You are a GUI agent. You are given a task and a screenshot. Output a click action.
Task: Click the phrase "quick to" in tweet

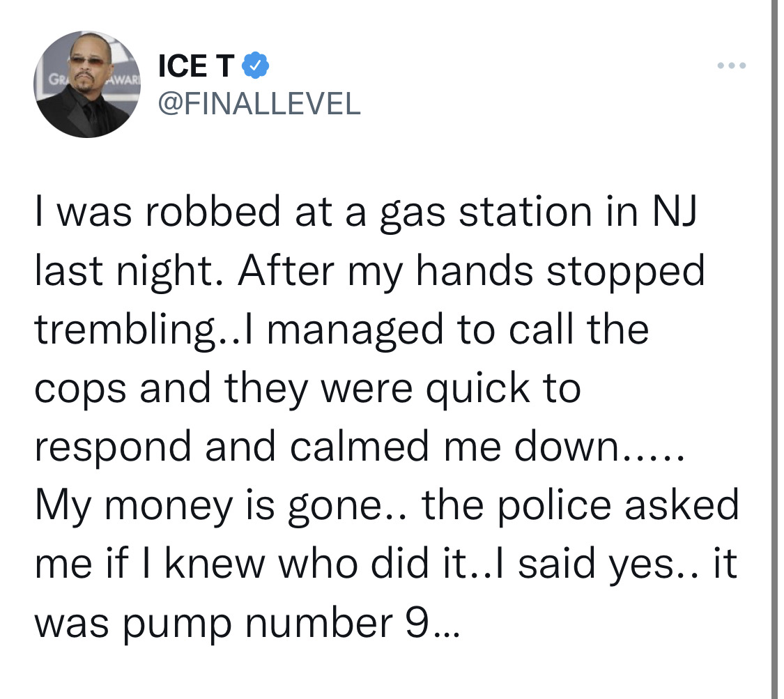[503, 390]
